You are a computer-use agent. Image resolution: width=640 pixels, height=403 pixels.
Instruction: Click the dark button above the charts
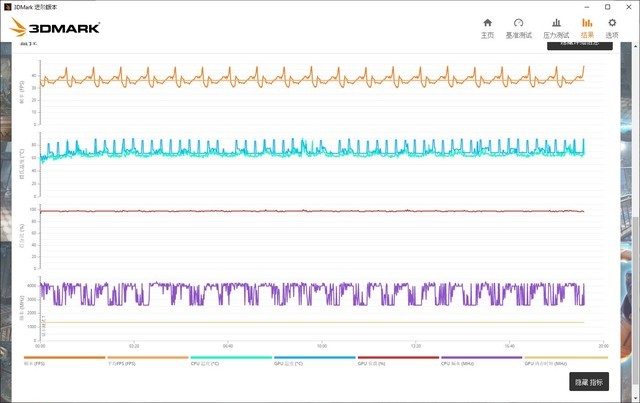(579, 44)
